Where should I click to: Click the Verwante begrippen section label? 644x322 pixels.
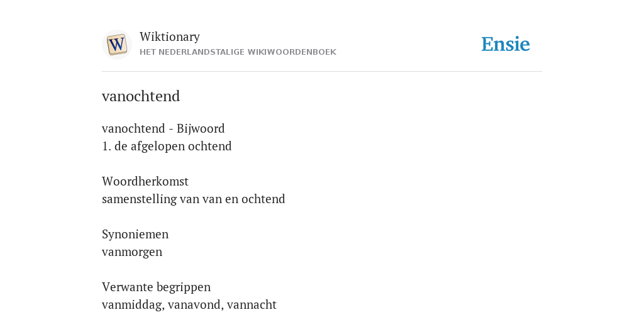156,287
